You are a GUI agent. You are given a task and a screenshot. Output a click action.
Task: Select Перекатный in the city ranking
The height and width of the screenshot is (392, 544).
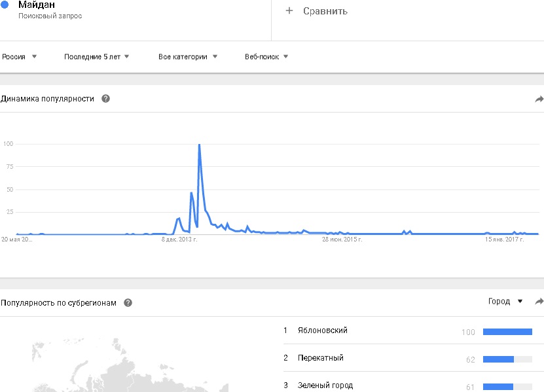[320, 358]
